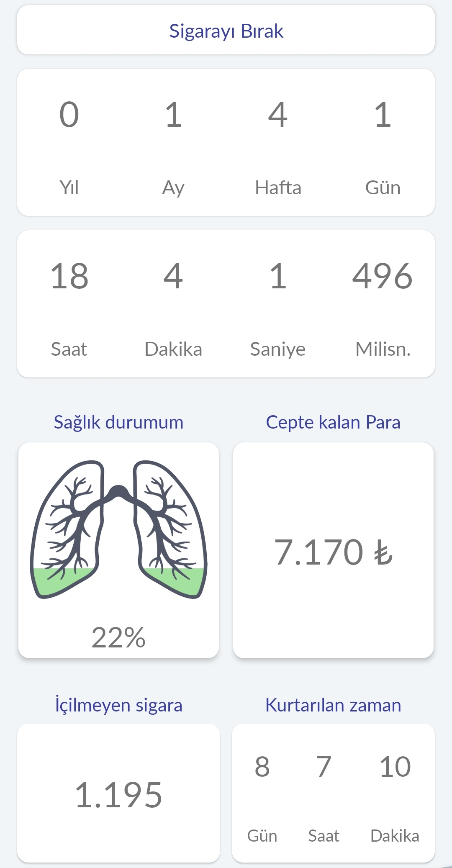Tap the lungs health illustration

pyautogui.click(x=119, y=529)
